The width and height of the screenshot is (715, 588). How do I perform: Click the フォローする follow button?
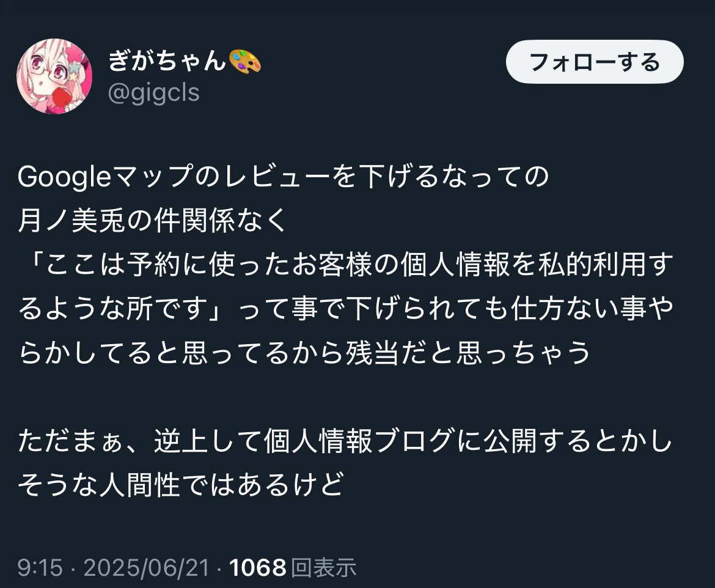click(595, 62)
